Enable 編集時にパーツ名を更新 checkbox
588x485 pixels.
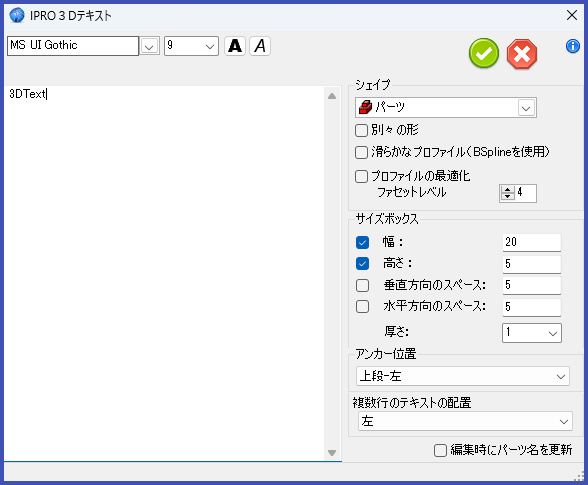[440, 450]
